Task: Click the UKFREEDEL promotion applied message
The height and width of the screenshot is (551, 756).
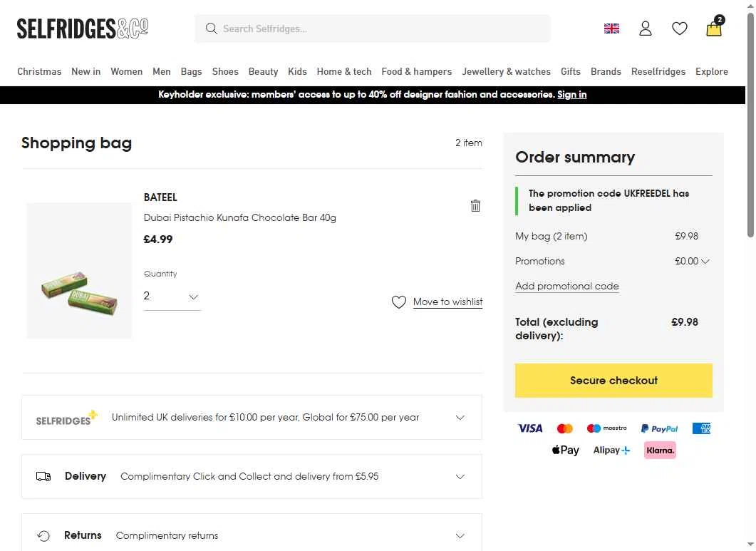Action: point(613,201)
